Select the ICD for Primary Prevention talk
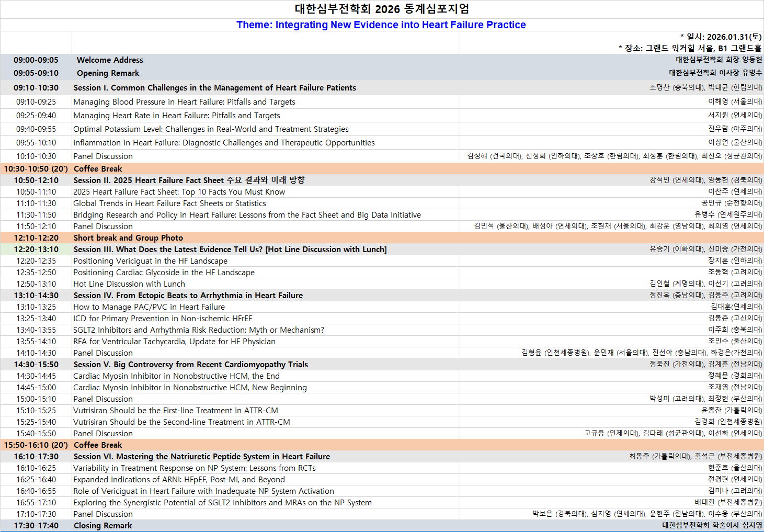This screenshot has width=764, height=532. pos(163,319)
